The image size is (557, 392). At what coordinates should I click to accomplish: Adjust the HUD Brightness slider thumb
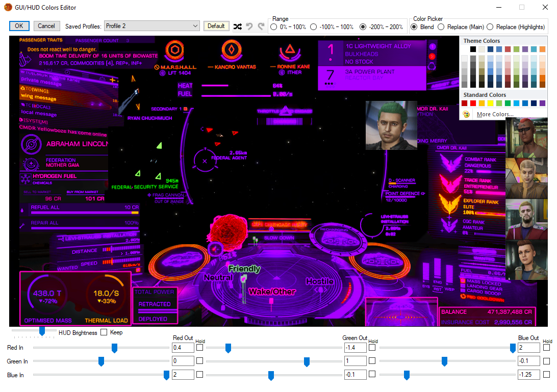coord(42,331)
